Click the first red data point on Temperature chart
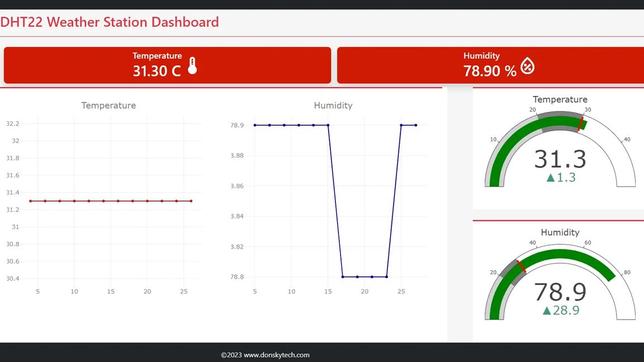The height and width of the screenshot is (362, 644). pyautogui.click(x=31, y=201)
